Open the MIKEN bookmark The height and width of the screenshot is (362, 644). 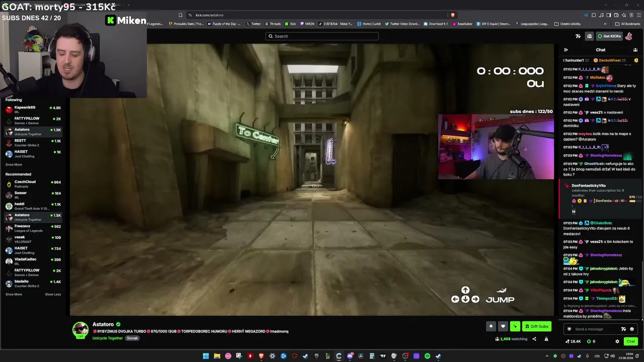[x=307, y=24]
